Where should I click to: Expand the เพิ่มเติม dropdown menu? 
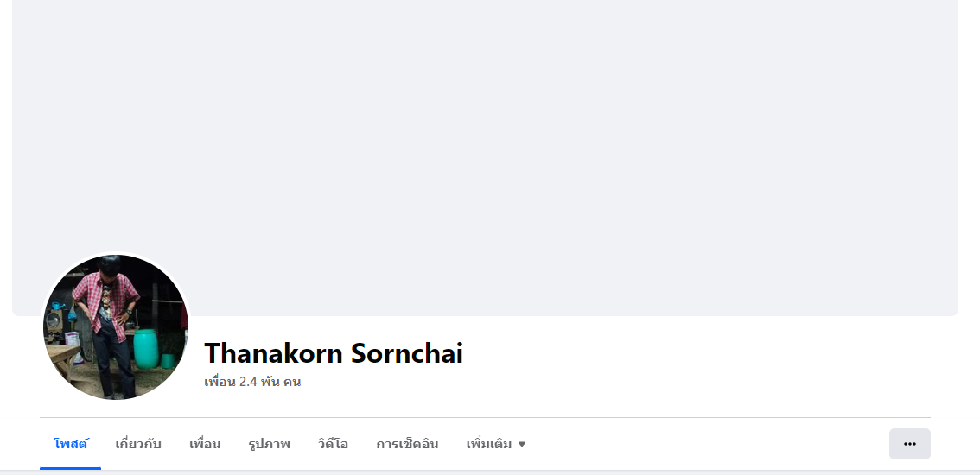coord(496,445)
